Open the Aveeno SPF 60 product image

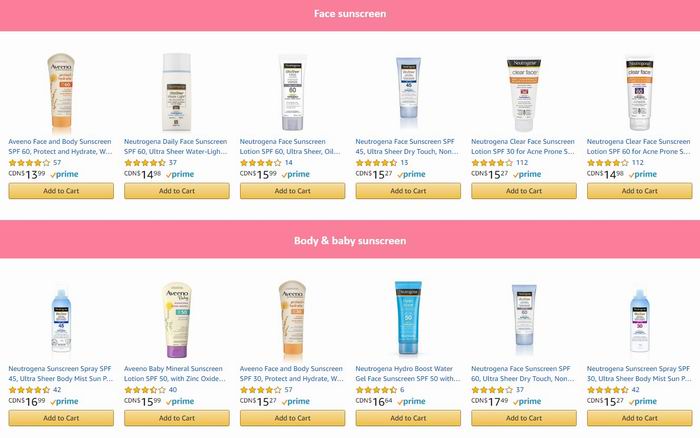tap(61, 92)
